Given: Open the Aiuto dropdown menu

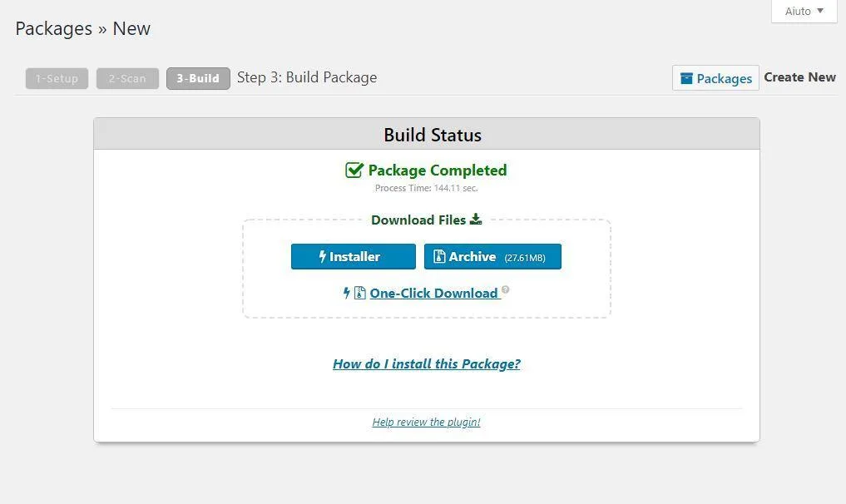Looking at the screenshot, I should click(799, 11).
